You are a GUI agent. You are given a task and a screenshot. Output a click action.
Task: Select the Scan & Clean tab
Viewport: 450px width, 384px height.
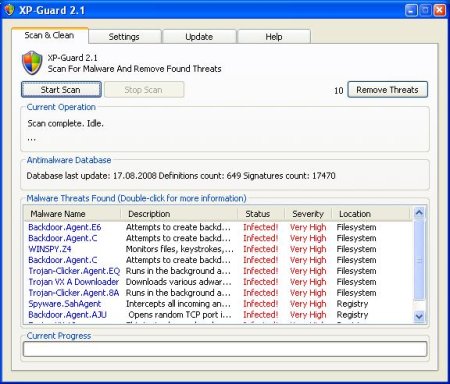point(49,35)
